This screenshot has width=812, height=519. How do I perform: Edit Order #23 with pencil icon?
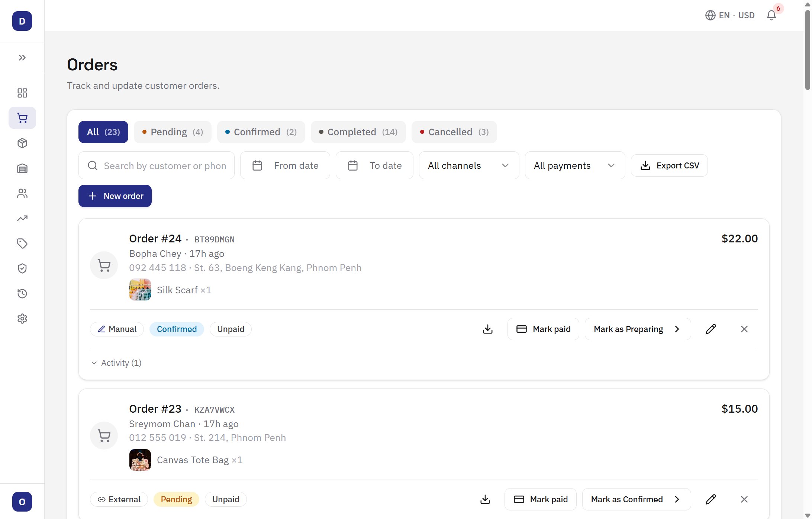711,499
